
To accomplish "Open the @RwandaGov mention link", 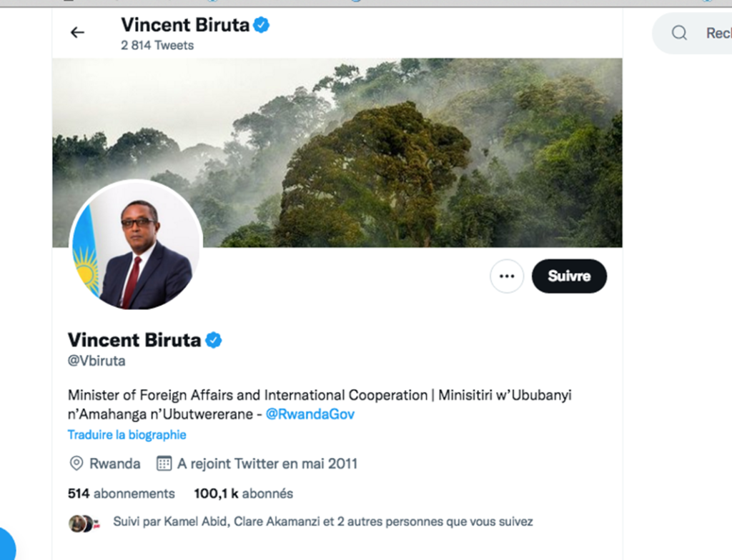I will [310, 414].
